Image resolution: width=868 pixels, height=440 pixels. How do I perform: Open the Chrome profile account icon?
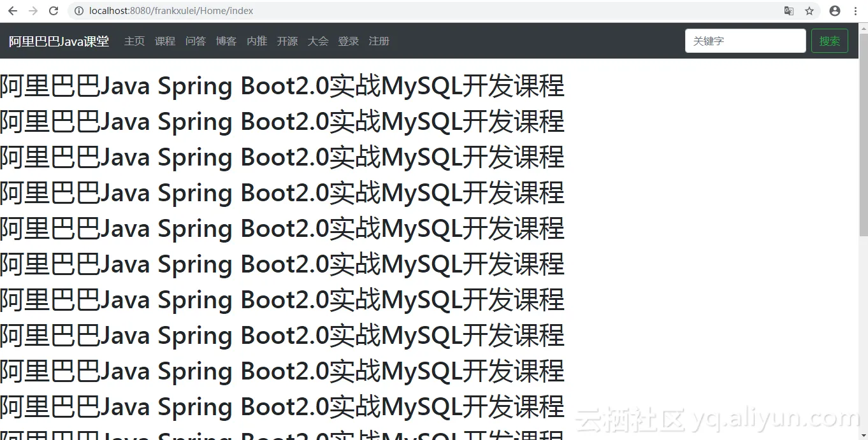(835, 11)
